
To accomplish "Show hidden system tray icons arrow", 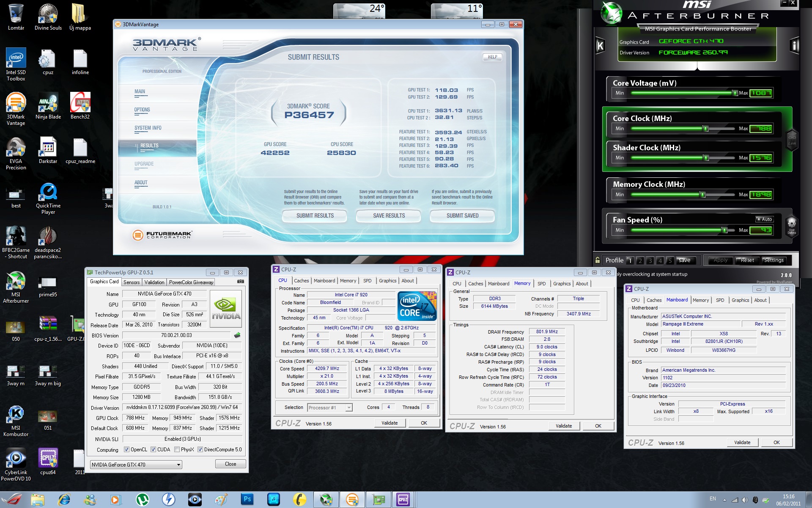I will [x=725, y=500].
